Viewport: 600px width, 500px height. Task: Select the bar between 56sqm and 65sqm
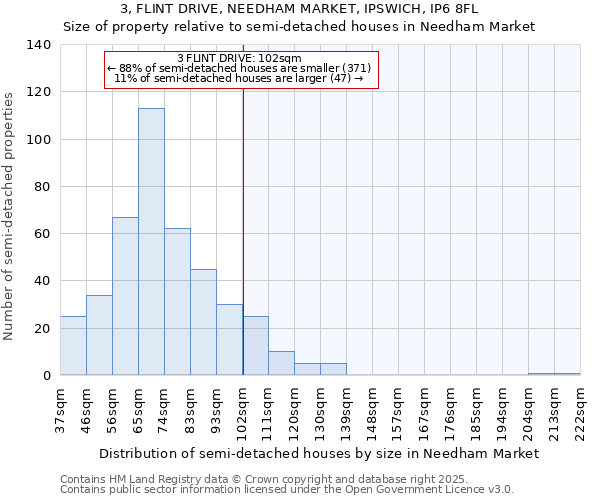click(125, 296)
